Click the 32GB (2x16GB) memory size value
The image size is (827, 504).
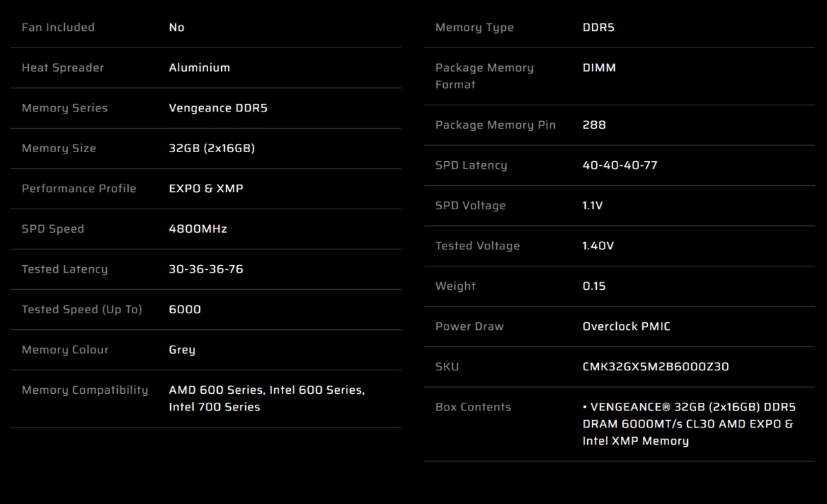coord(212,148)
